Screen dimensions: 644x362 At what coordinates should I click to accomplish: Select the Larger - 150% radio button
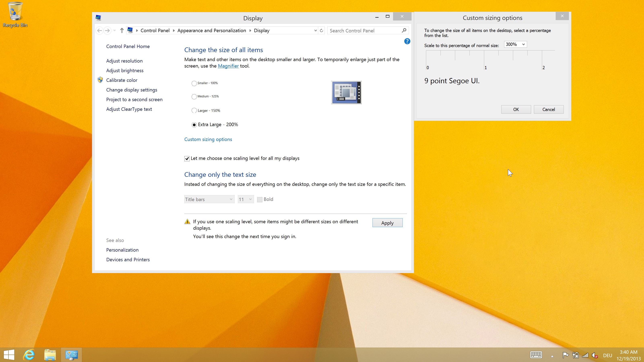[194, 110]
